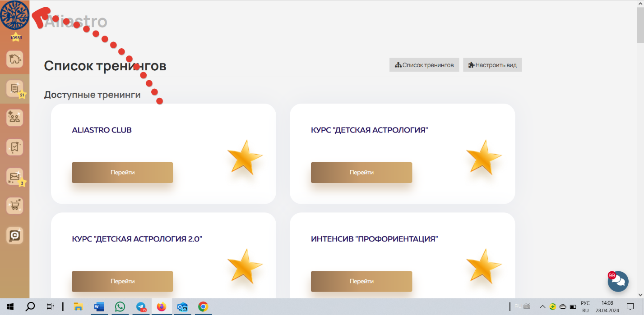Image resolution: width=644 pixels, height=315 pixels.
Task: Switch to Telegram in the taskbar
Action: coord(141,307)
